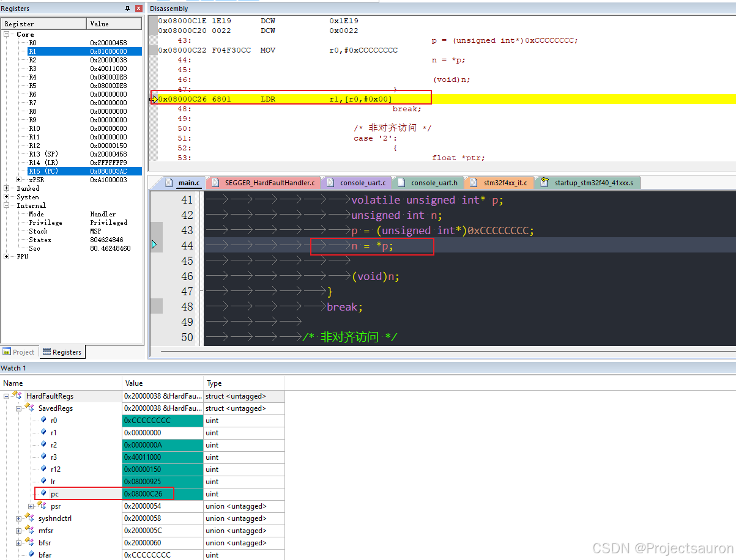Switch to the SEGGER_HardFaultHandler.c tab
The height and width of the screenshot is (560, 736).
[269, 183]
